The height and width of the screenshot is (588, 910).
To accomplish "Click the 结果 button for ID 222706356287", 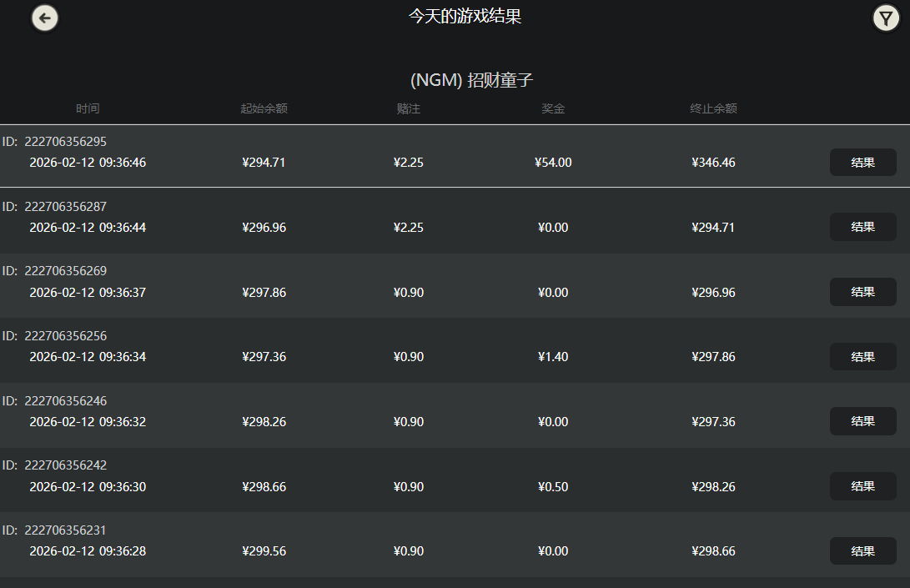I will (x=862, y=227).
